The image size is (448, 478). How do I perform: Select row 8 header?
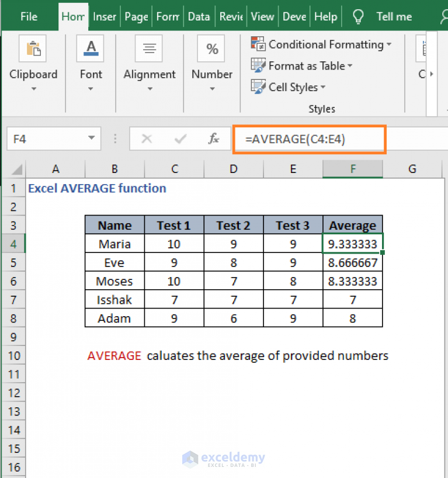pos(13,318)
